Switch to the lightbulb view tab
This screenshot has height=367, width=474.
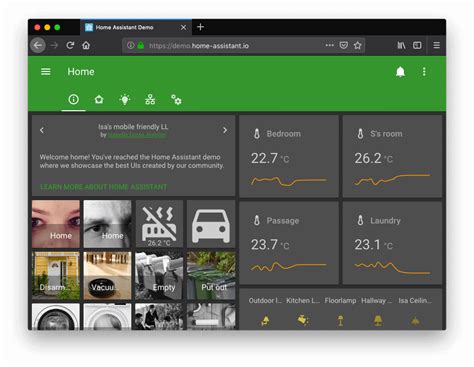pos(125,99)
